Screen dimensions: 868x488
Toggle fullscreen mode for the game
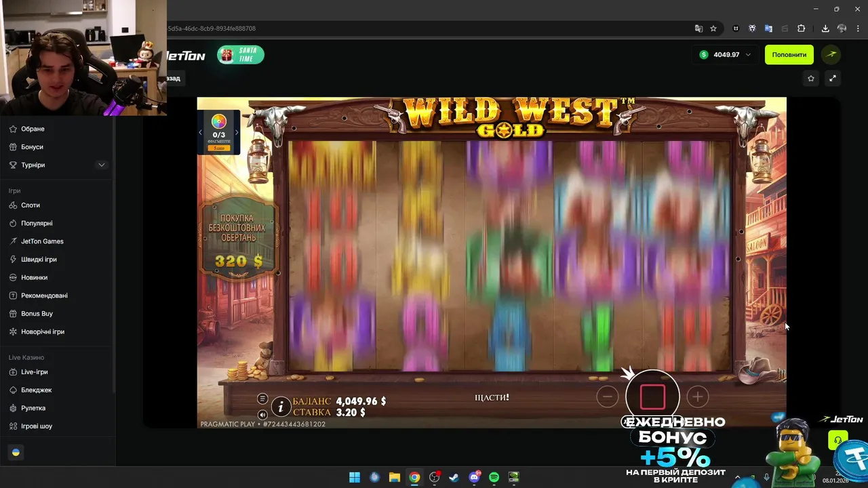click(x=833, y=79)
